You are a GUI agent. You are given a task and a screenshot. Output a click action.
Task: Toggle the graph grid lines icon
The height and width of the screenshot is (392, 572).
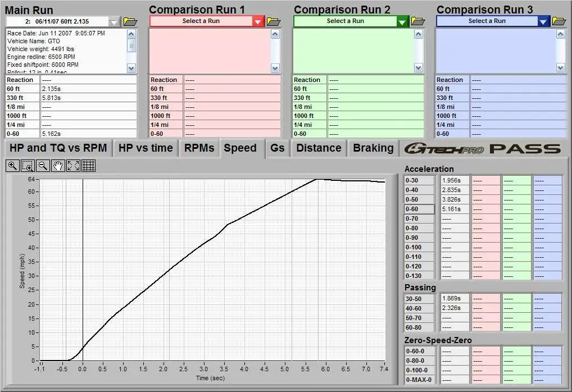point(88,166)
